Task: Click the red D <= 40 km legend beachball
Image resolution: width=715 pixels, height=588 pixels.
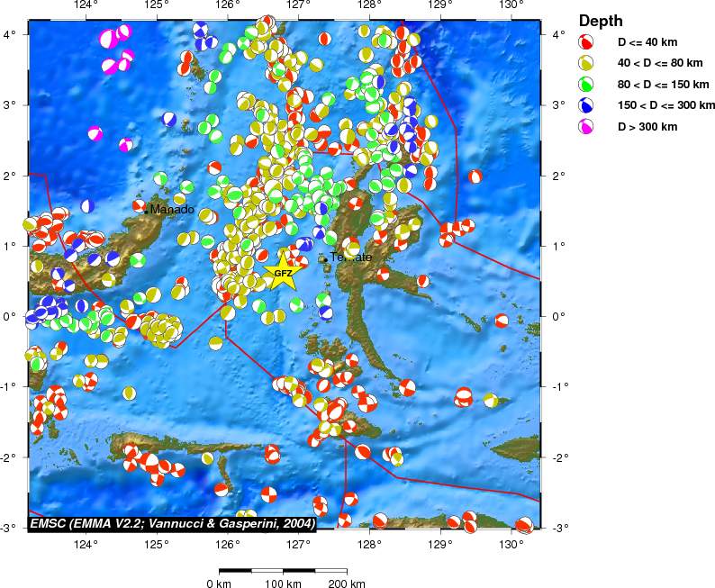Action: [x=586, y=42]
